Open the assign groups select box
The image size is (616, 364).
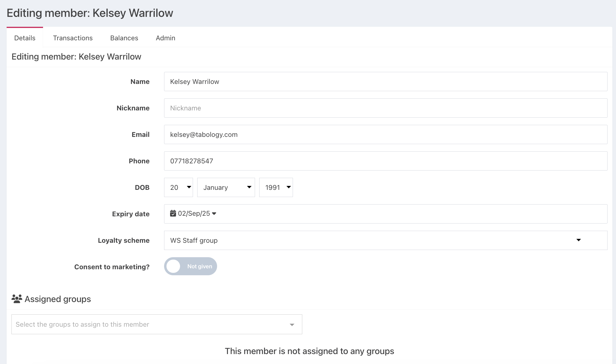tap(157, 324)
